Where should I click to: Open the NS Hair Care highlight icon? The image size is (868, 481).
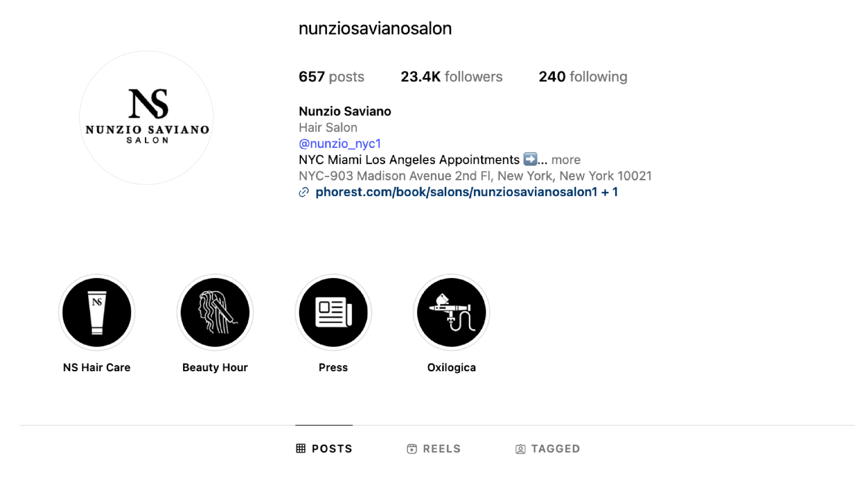click(97, 312)
